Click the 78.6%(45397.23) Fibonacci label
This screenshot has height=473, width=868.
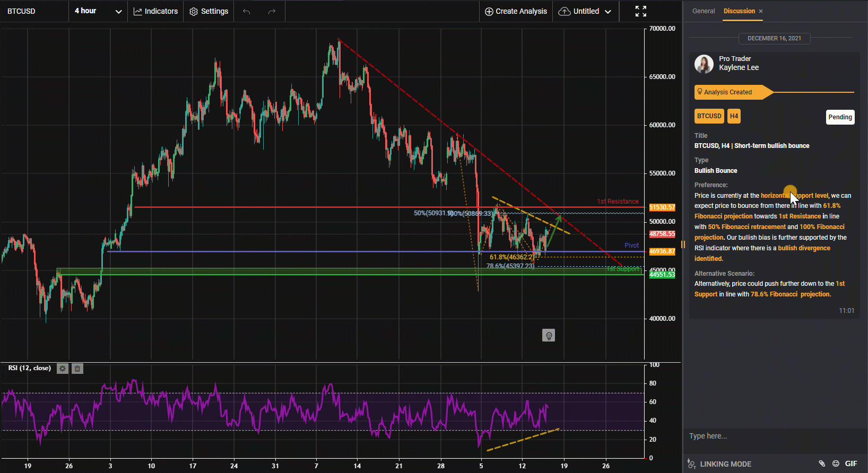510,266
